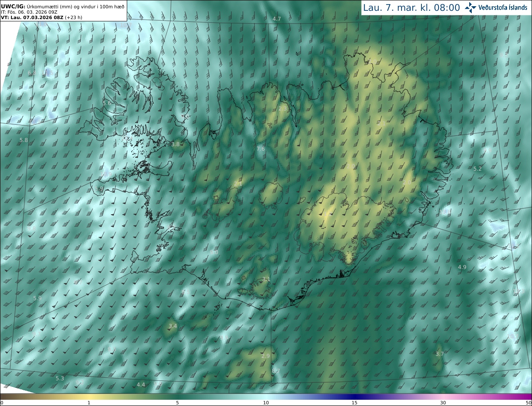Click the map title UWC/IG: Úrkomumætti (mm)
This screenshot has height=406, width=532.
62,7
